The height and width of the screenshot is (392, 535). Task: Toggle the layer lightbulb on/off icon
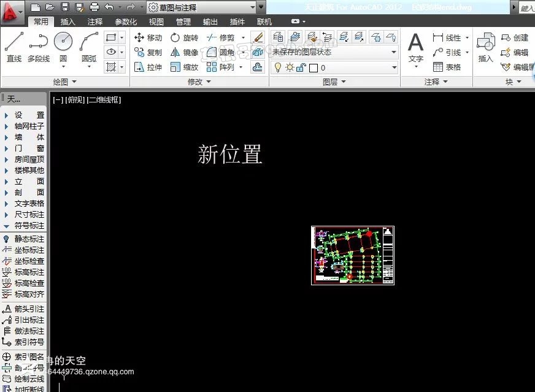(278, 67)
